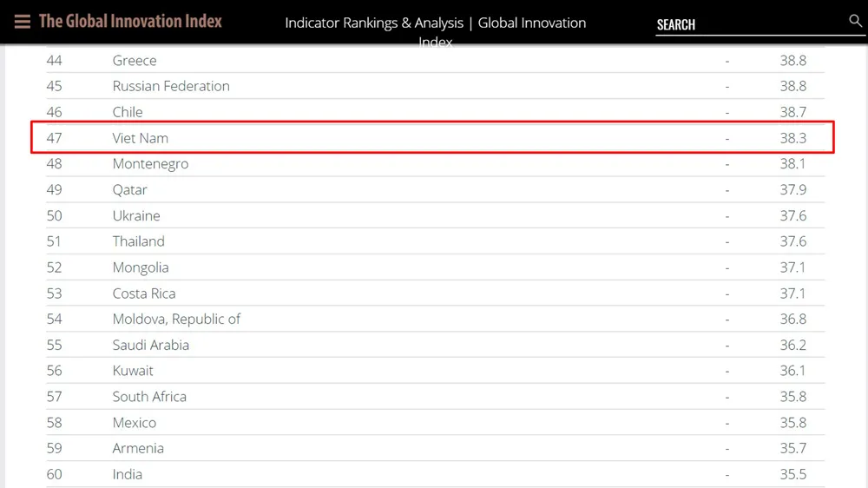Click Greece country name
The height and width of the screenshot is (488, 868).
pos(135,61)
